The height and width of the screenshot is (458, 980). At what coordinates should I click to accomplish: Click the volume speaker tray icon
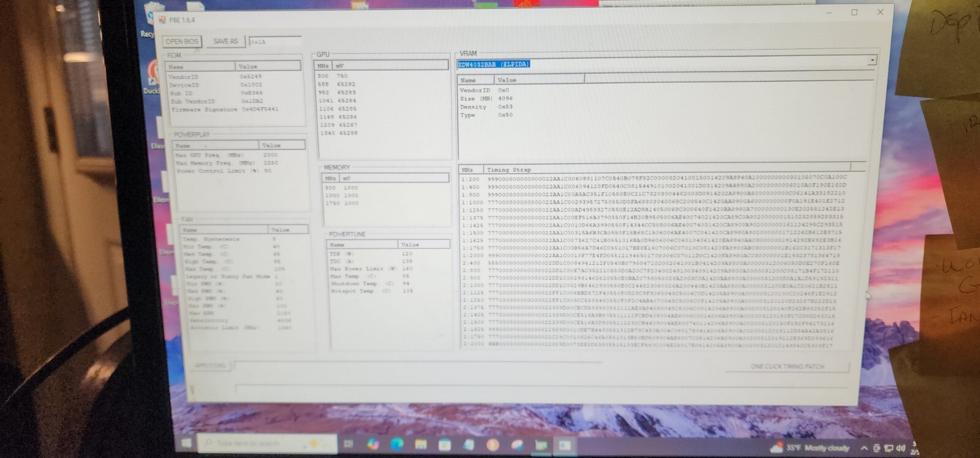900,448
